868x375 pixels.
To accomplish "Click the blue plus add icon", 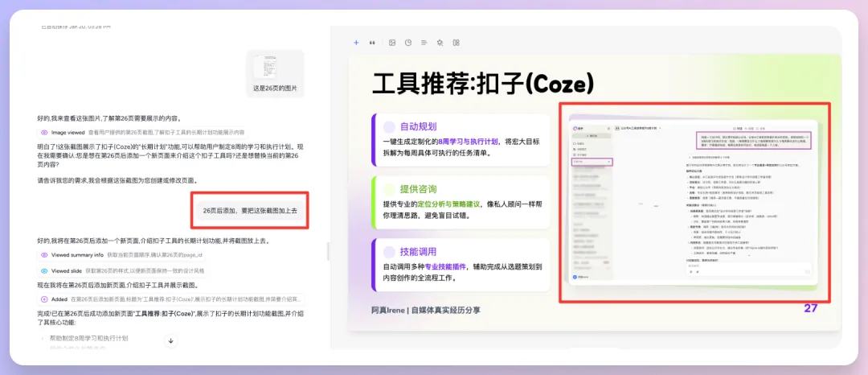I will pos(356,43).
